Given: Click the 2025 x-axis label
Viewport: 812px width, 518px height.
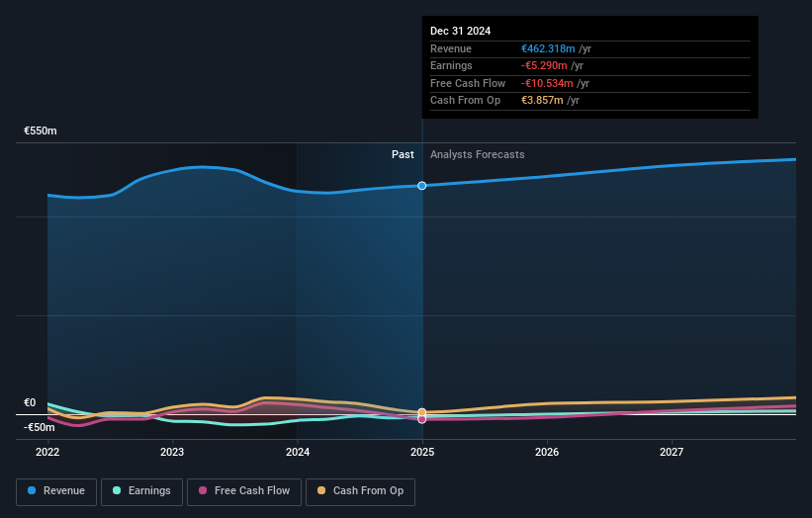Looking at the screenshot, I should coord(422,452).
